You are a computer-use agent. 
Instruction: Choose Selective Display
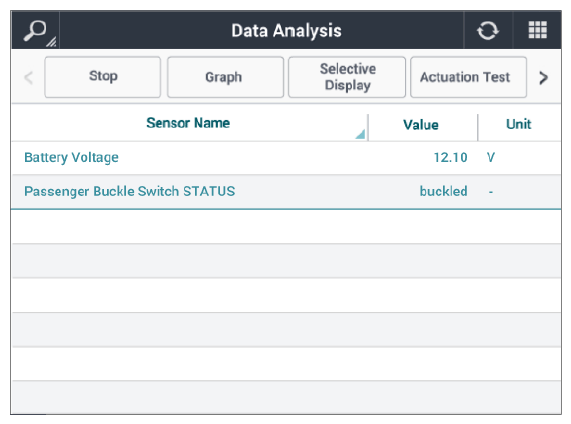[x=347, y=77]
